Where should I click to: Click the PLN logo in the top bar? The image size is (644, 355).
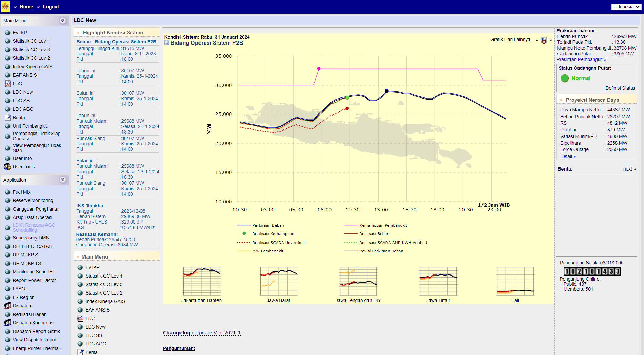point(5,7)
